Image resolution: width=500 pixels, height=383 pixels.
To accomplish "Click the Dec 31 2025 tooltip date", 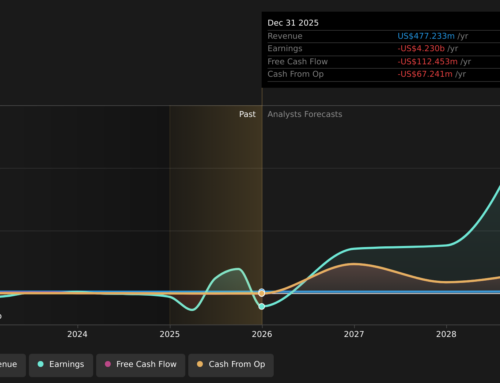I will pyautogui.click(x=293, y=23).
